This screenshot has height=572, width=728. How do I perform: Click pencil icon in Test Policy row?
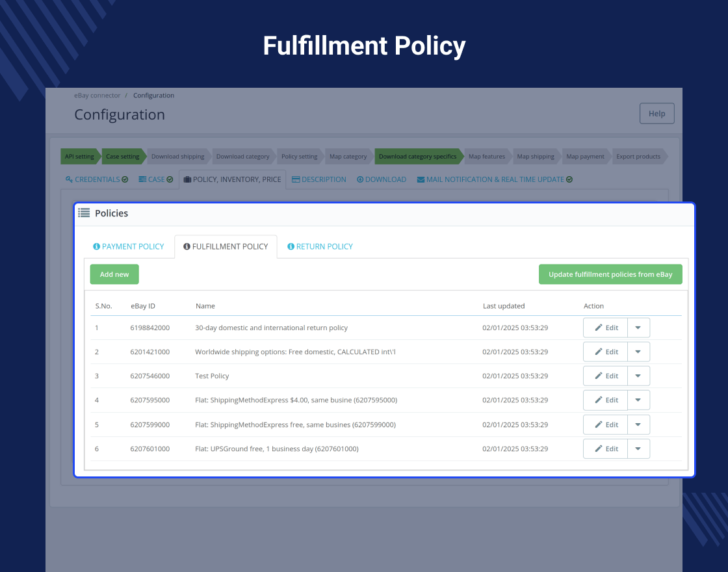tap(599, 376)
